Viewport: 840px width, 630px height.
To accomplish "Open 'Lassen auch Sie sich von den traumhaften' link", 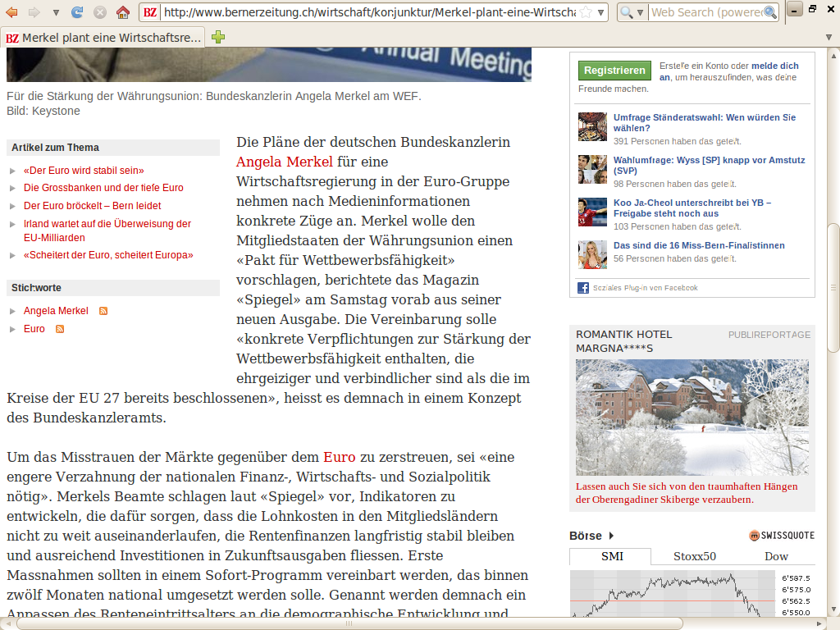I will [x=687, y=493].
